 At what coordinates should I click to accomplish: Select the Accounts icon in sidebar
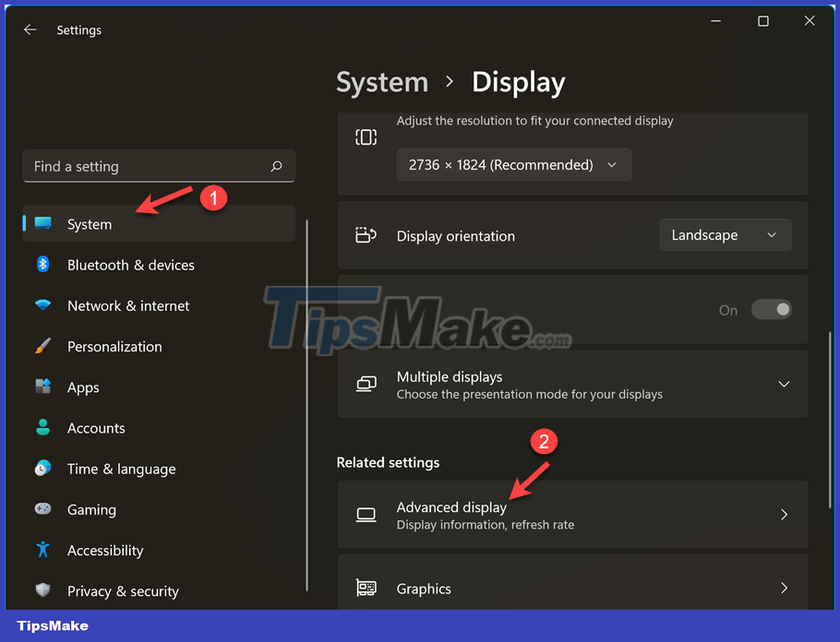(x=43, y=427)
